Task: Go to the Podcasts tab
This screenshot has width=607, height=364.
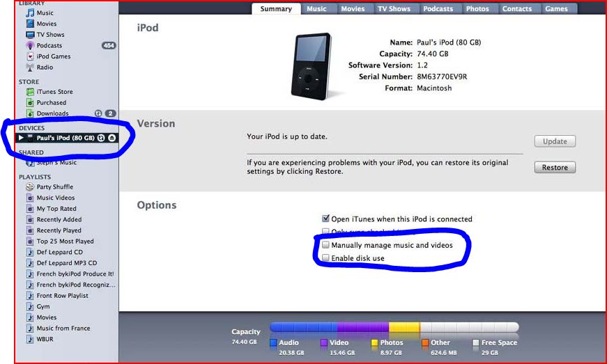Action: point(438,8)
